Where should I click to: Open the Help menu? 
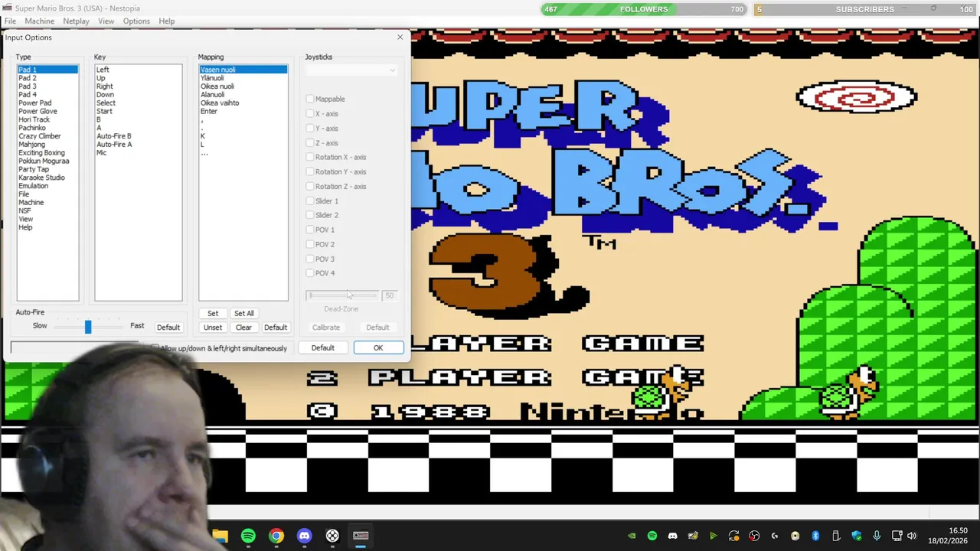[x=166, y=21]
